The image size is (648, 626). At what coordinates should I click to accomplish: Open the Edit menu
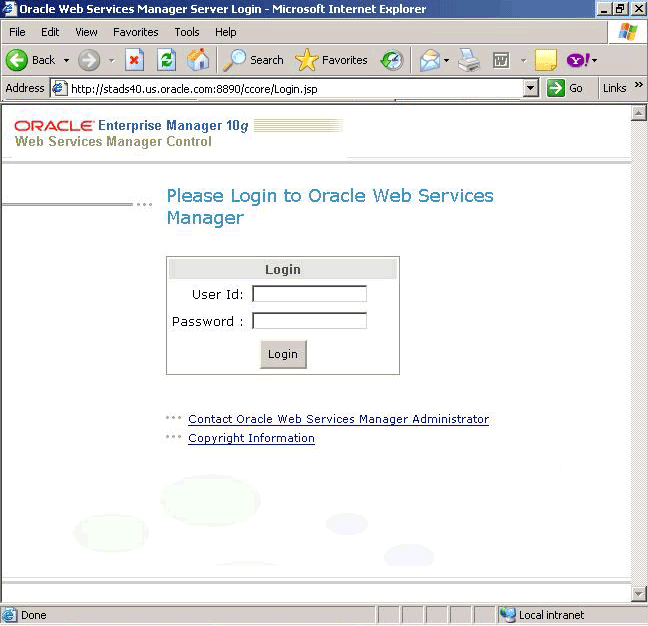click(x=50, y=32)
